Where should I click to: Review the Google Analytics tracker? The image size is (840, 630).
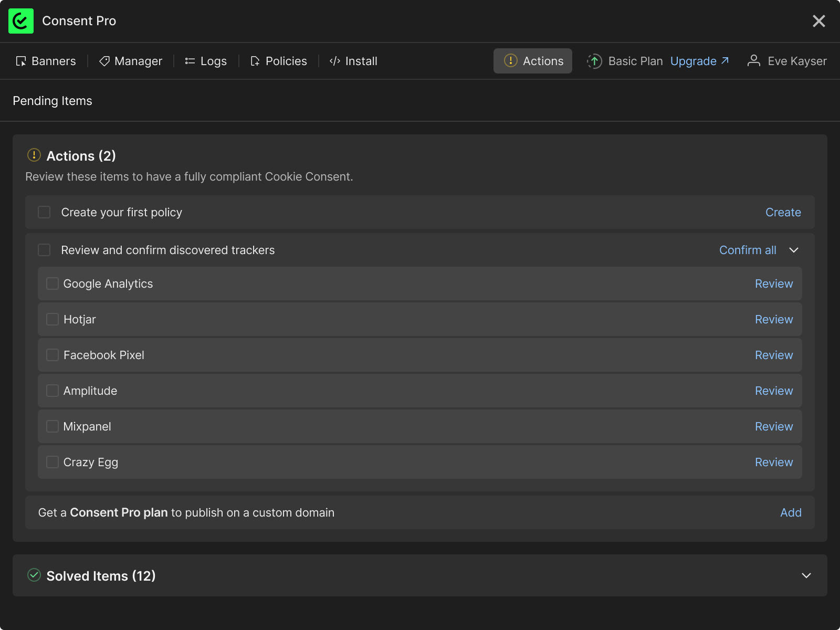(774, 283)
